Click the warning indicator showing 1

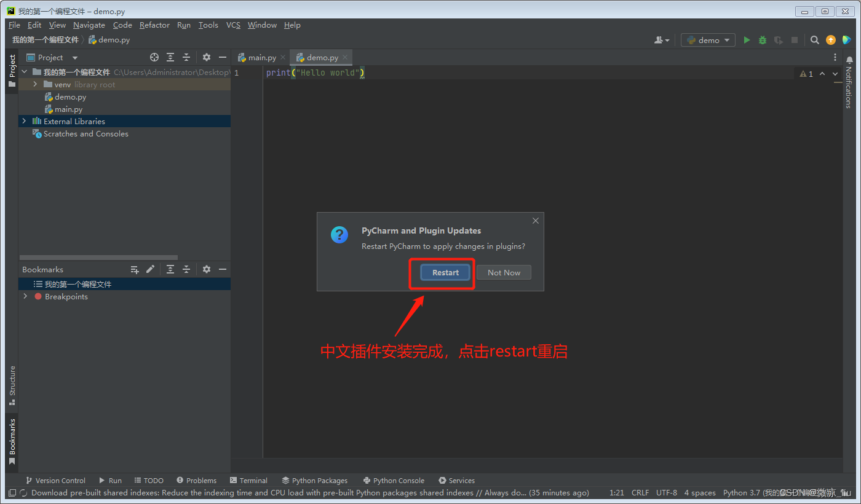[x=806, y=74]
